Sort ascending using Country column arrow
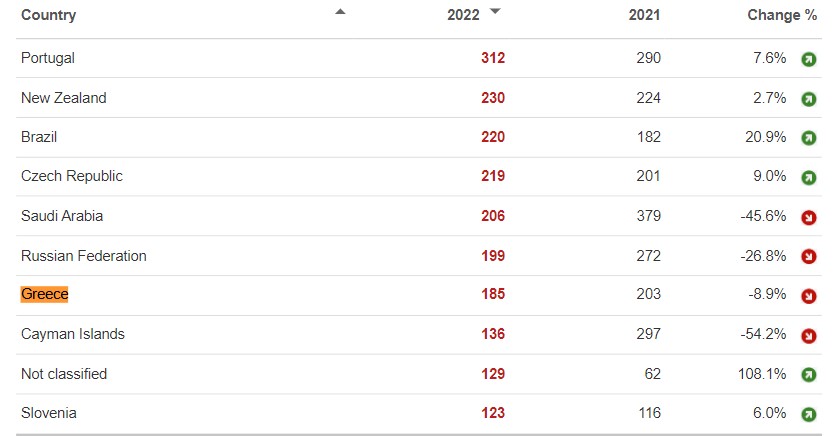 click(340, 12)
